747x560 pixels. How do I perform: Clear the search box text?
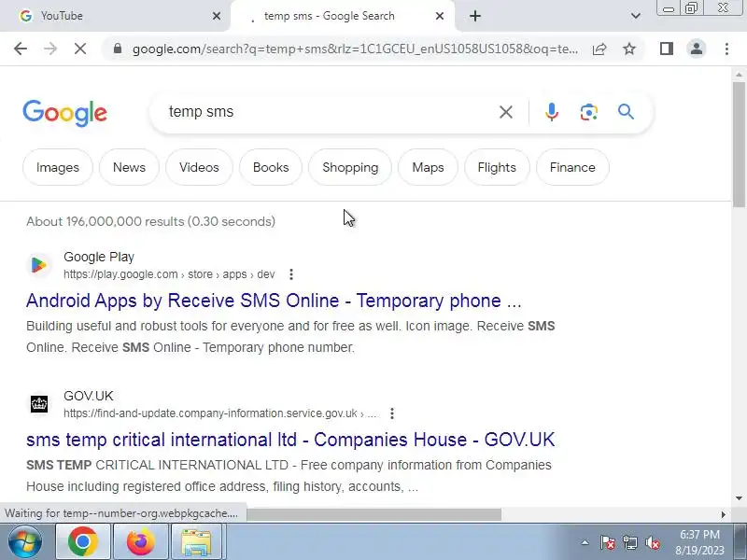506,112
